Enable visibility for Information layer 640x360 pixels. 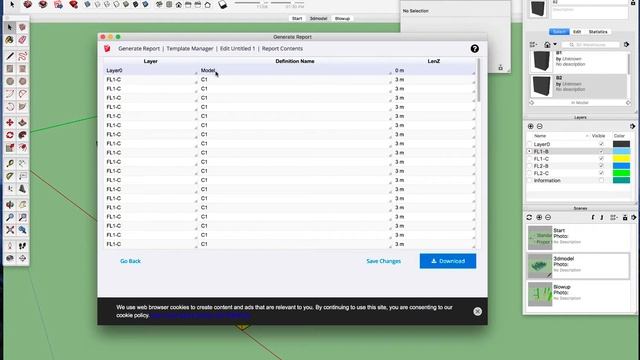click(601, 180)
